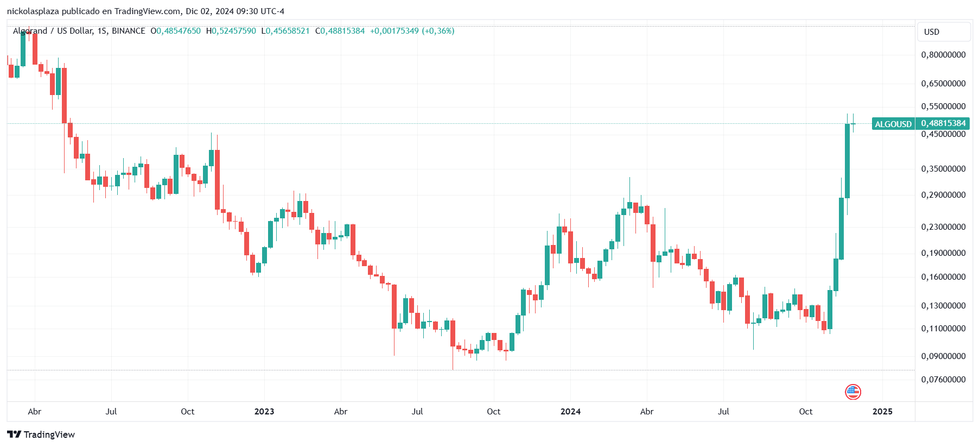This screenshot has width=980, height=447.
Task: Click the current price 0,48815384 label
Action: [x=943, y=123]
